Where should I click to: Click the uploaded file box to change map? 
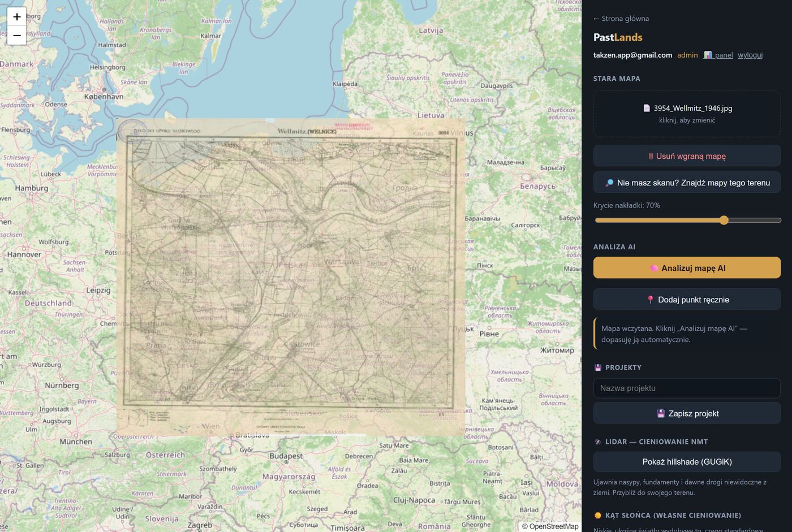coord(687,114)
